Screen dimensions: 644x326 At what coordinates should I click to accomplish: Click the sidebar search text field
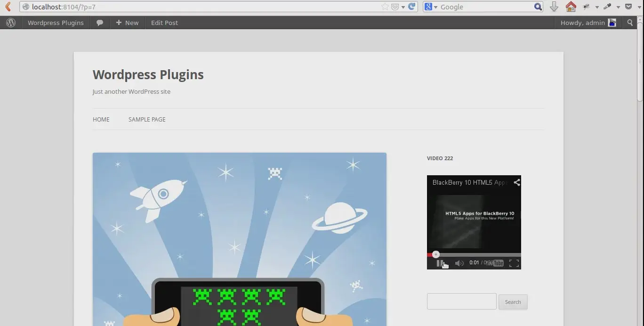(462, 302)
